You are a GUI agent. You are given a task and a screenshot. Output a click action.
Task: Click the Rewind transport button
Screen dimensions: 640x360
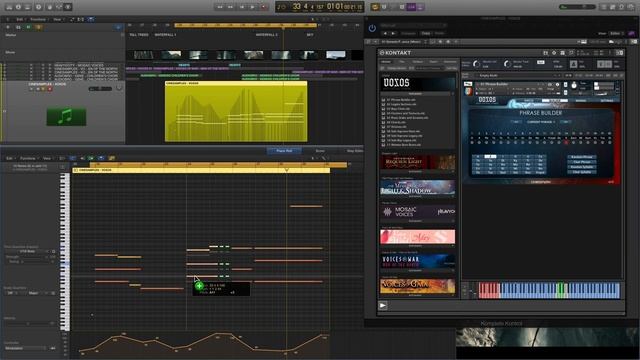[x=220, y=7]
